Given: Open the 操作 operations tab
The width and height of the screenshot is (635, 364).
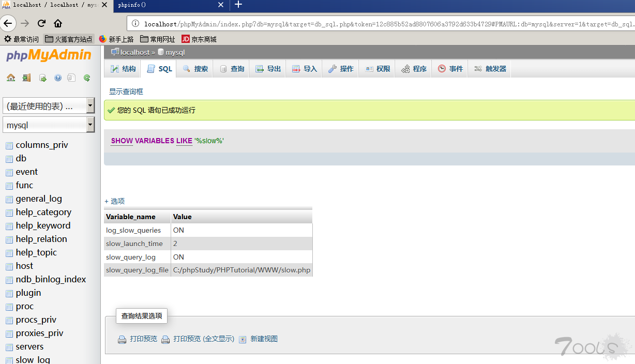Looking at the screenshot, I should point(340,69).
